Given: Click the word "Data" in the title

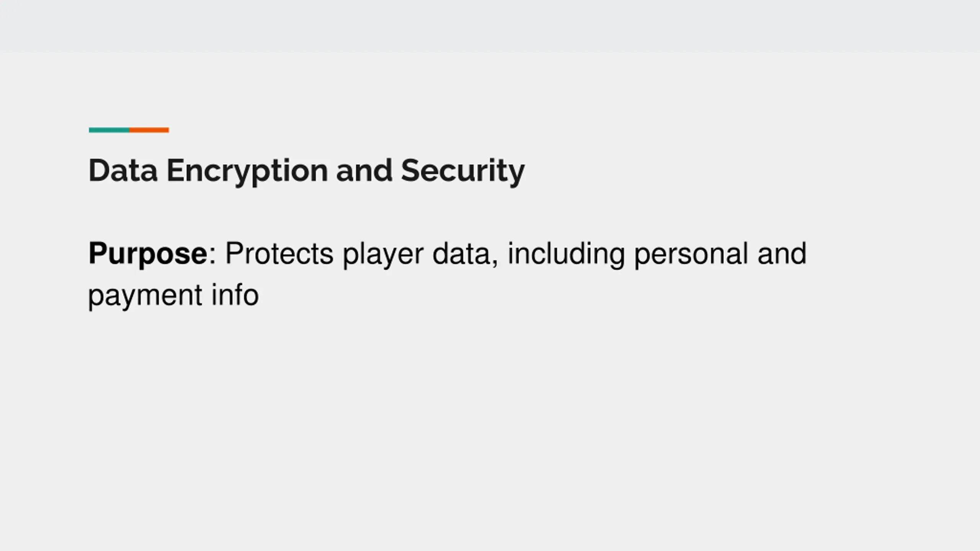Looking at the screenshot, I should point(123,171).
